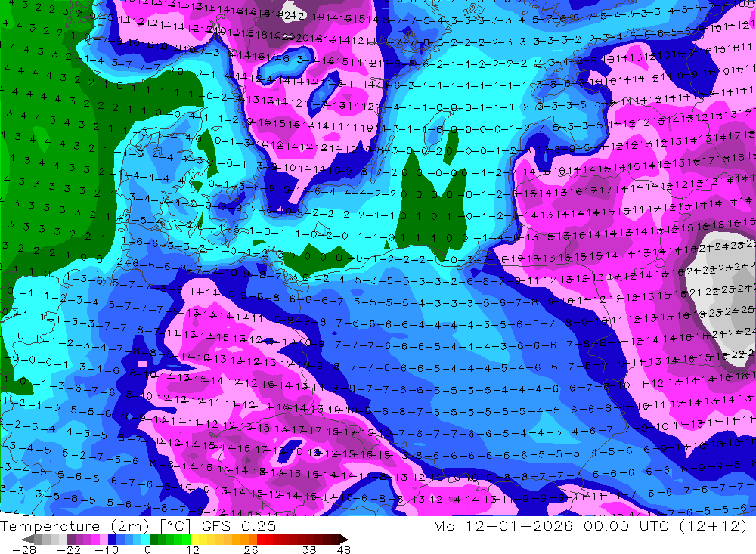The height and width of the screenshot is (554, 756).
Task: Click the -22 label under the color scale
Action: coord(69,550)
